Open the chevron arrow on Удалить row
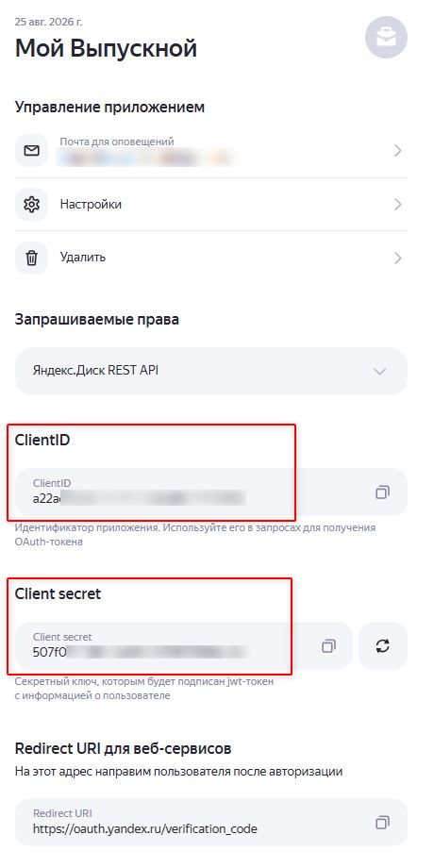Viewport: 434px width, 868px height. 397,258
